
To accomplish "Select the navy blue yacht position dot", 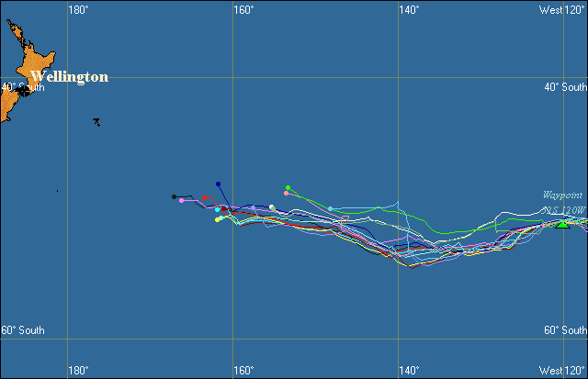I will point(219,184).
